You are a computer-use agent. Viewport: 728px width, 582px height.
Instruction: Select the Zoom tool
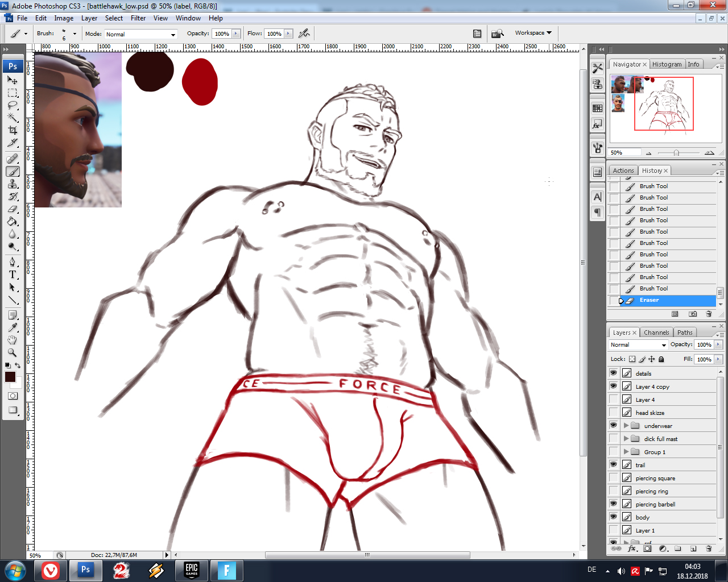pos(13,352)
